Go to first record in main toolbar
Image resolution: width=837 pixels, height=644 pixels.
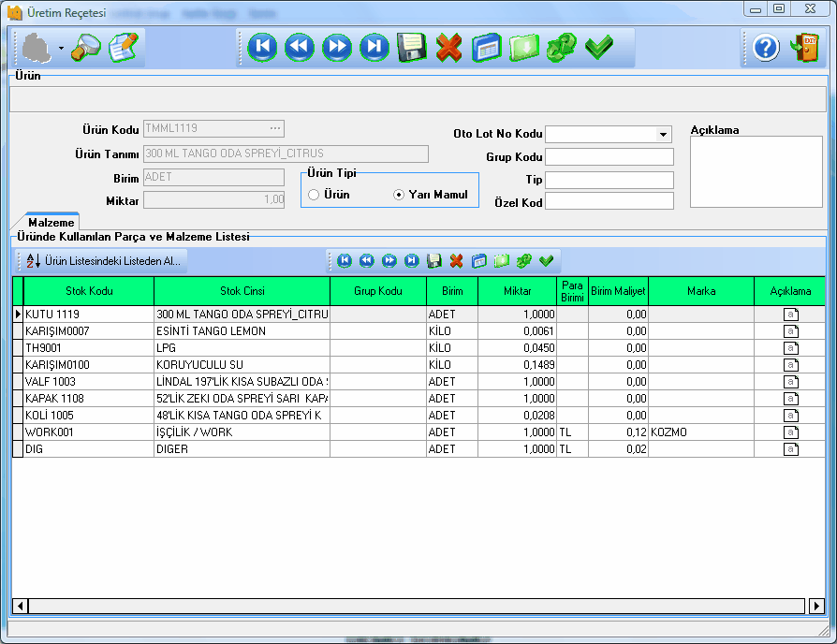tap(262, 47)
